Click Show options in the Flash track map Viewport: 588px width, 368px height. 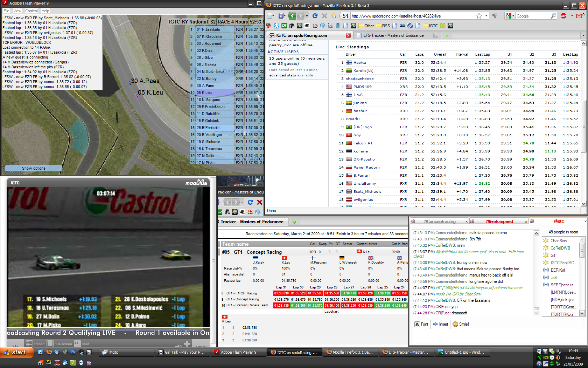tap(34, 168)
